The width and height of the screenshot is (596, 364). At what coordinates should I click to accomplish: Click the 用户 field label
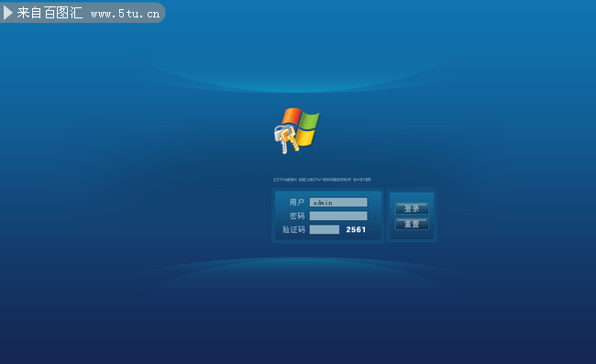click(296, 202)
